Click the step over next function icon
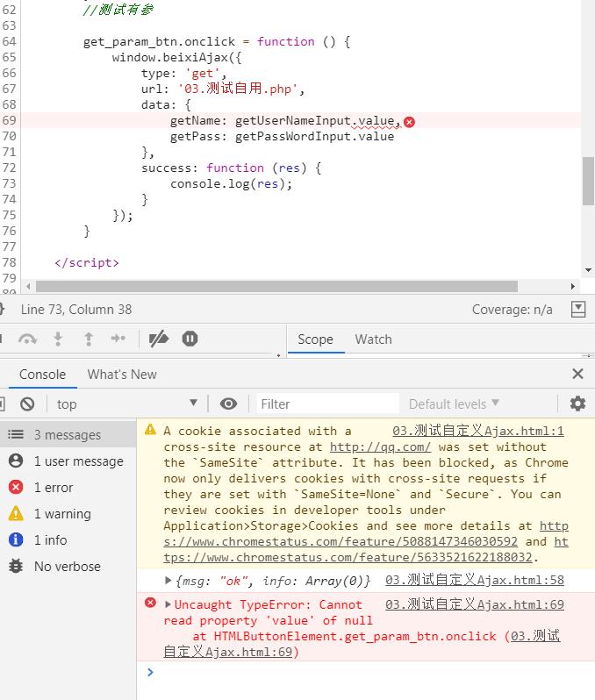This screenshot has height=700, width=595. 27,339
